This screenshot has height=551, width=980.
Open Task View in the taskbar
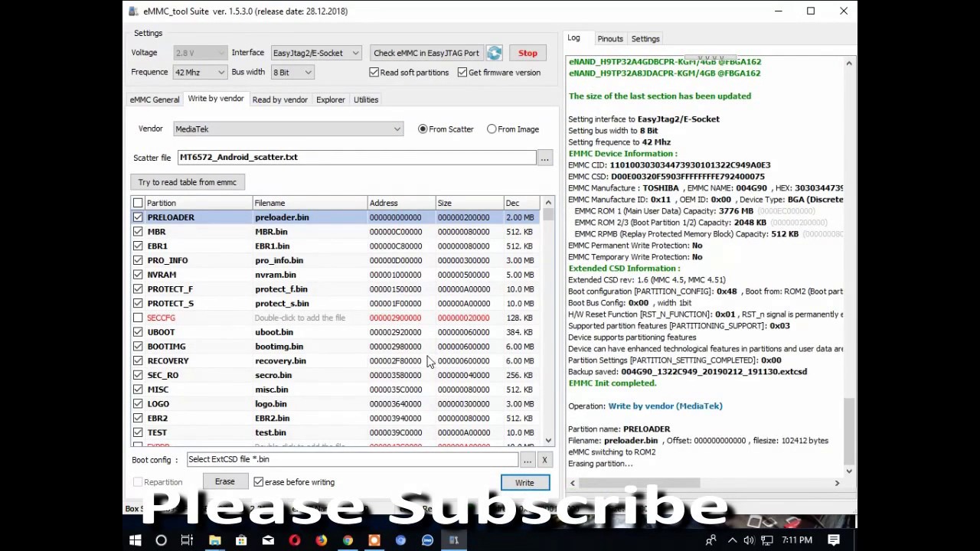[187, 540]
